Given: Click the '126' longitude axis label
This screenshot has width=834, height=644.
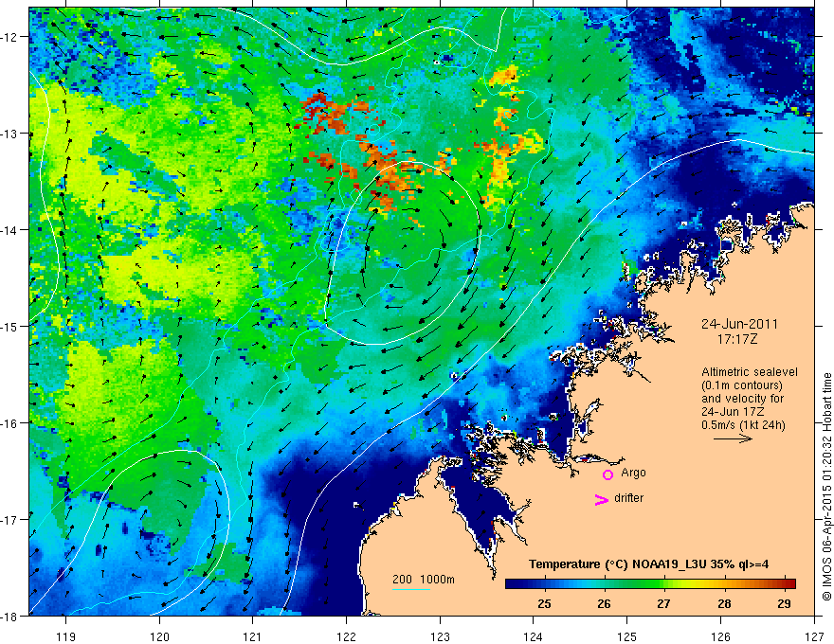Looking at the screenshot, I should click(x=720, y=636).
